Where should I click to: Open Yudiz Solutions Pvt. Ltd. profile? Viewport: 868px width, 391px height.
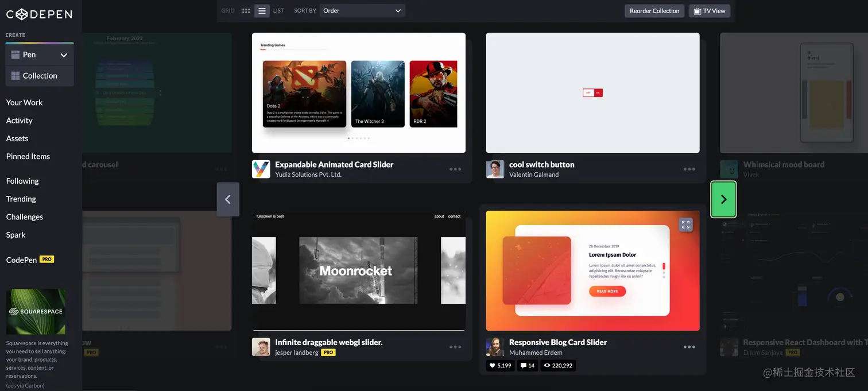308,175
